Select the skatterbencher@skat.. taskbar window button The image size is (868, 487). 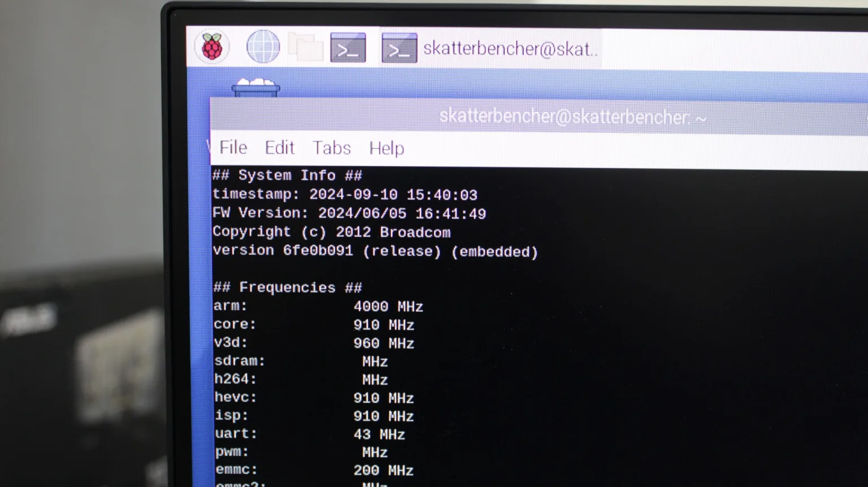(489, 49)
